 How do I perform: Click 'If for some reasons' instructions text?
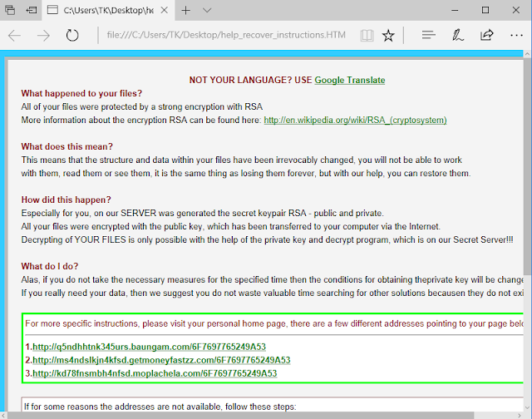tap(160, 407)
